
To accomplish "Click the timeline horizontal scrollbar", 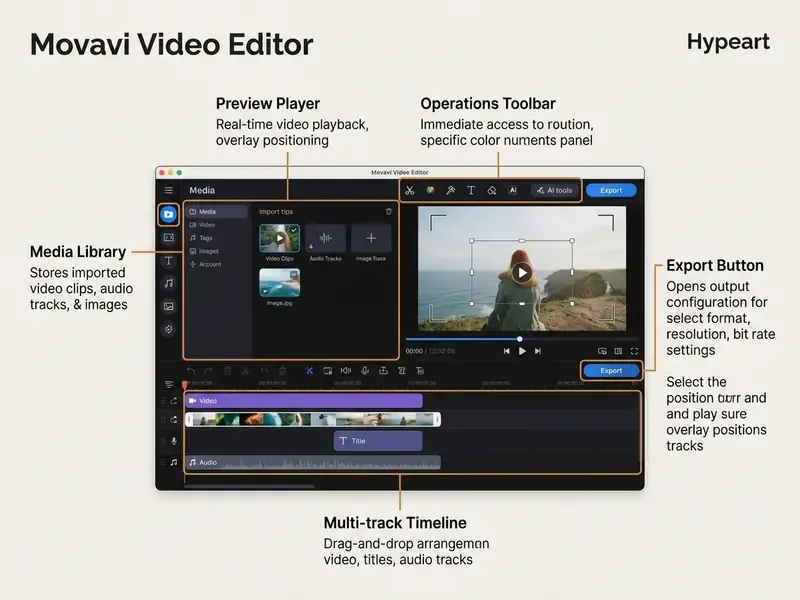I will coord(249,486).
